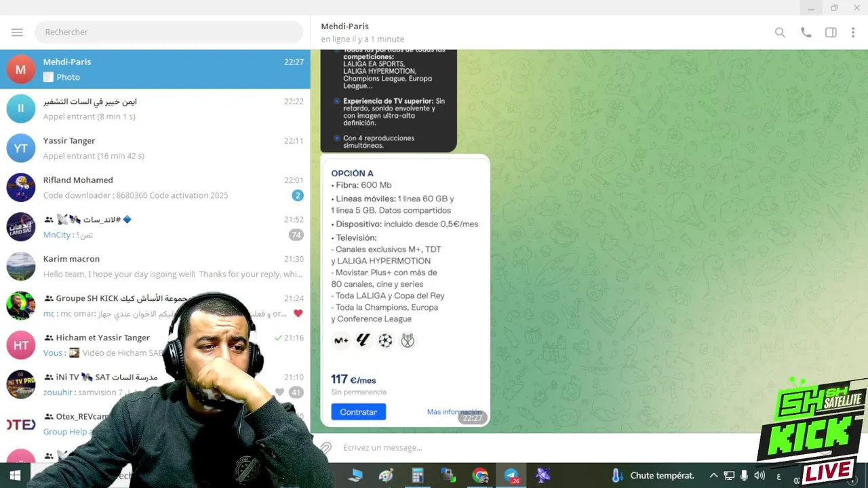Search within the Mehdi-Paris chat
The height and width of the screenshot is (488, 868).
point(780,33)
